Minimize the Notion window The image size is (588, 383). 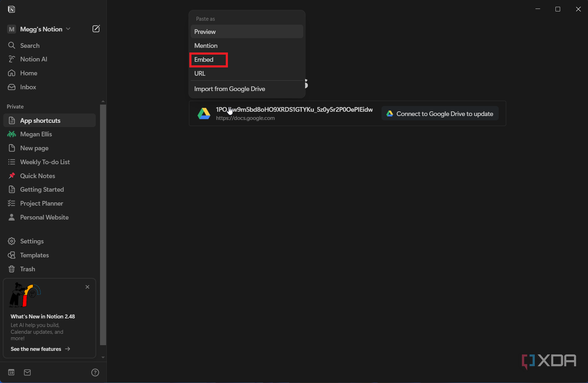coord(538,9)
